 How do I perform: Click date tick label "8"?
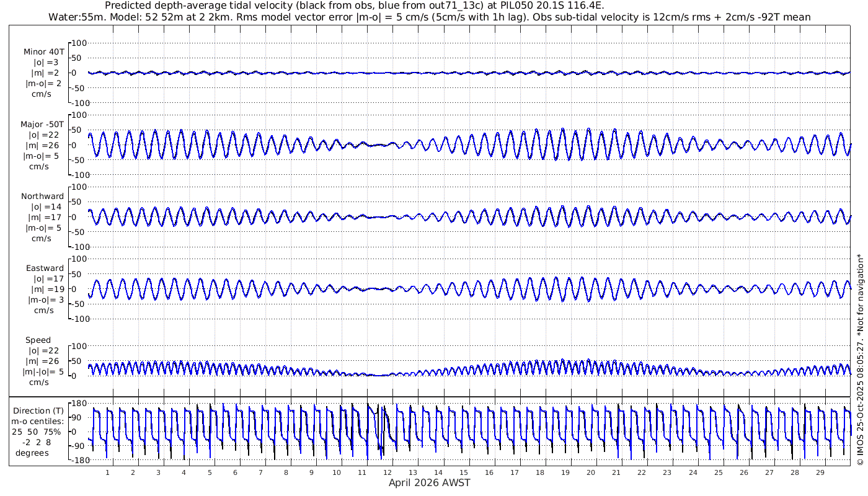click(286, 472)
